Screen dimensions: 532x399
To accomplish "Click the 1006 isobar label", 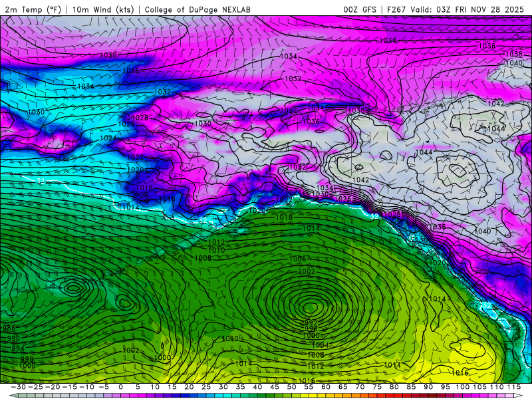I will tap(297, 259).
